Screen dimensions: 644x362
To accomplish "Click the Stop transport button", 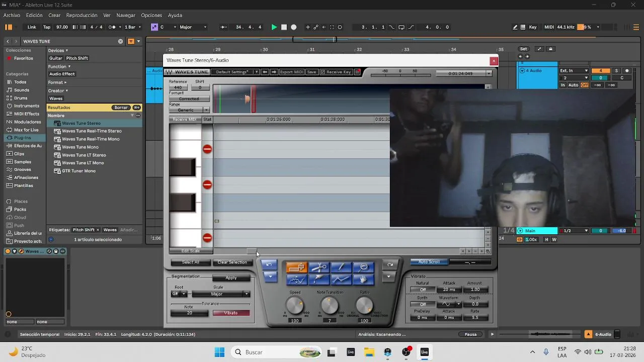I will (x=284, y=27).
